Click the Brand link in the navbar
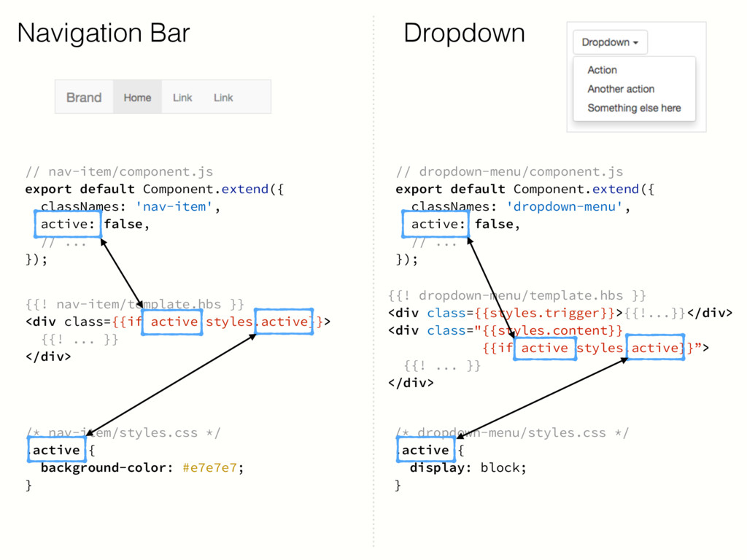 (x=84, y=97)
